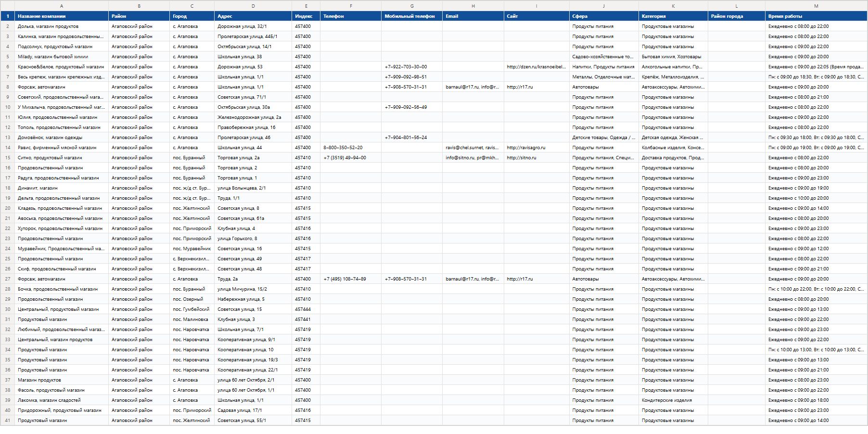Select postal index cell '457441'
The height and width of the screenshot is (434, 868).
click(306, 319)
